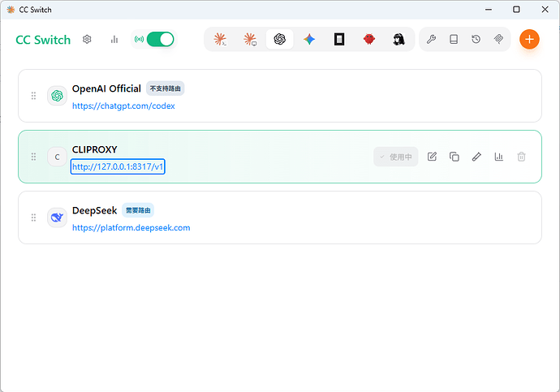Click the DeepSeek whale logo

point(57,218)
